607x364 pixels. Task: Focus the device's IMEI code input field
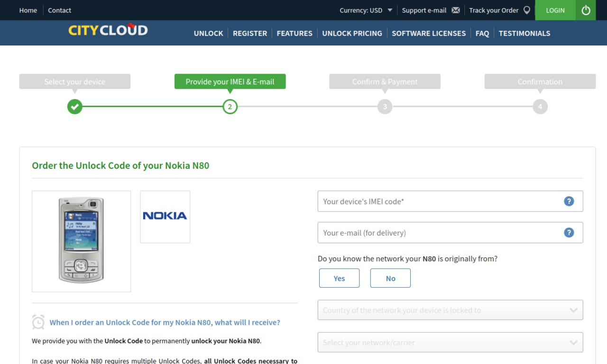[x=450, y=201]
